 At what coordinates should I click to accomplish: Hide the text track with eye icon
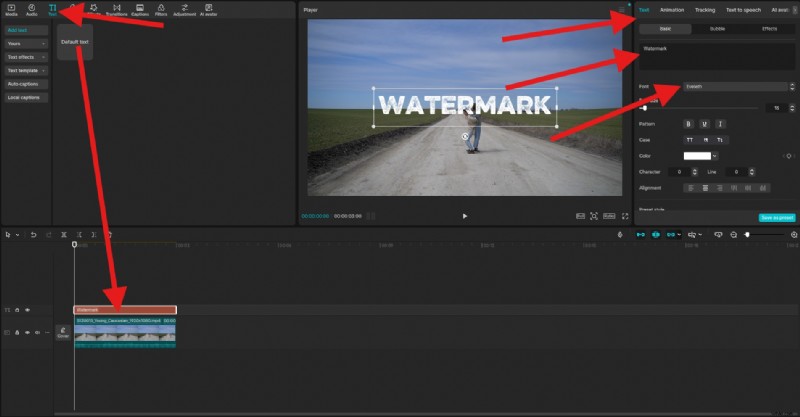point(27,310)
